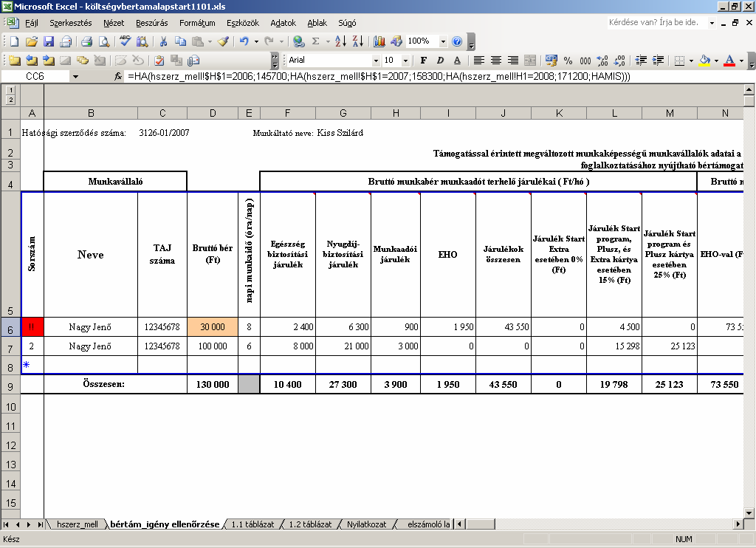Switch to the hszerz_mell sheet tab
Image resolution: width=756 pixels, height=548 pixels.
point(77,524)
